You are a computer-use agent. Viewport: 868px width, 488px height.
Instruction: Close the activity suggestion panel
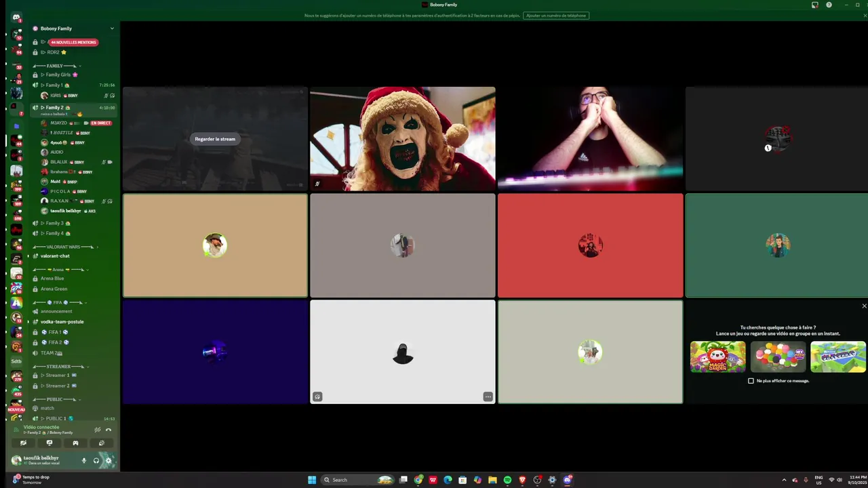pyautogui.click(x=864, y=306)
